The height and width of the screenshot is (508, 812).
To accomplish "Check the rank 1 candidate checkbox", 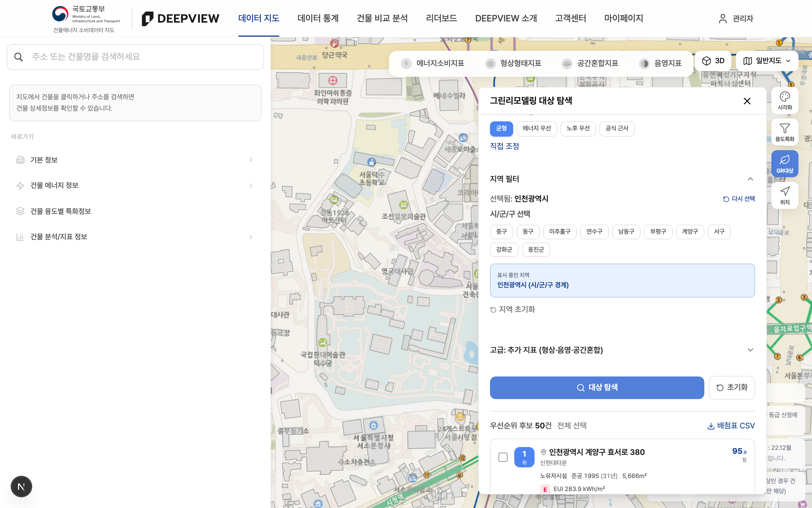I will tap(503, 457).
